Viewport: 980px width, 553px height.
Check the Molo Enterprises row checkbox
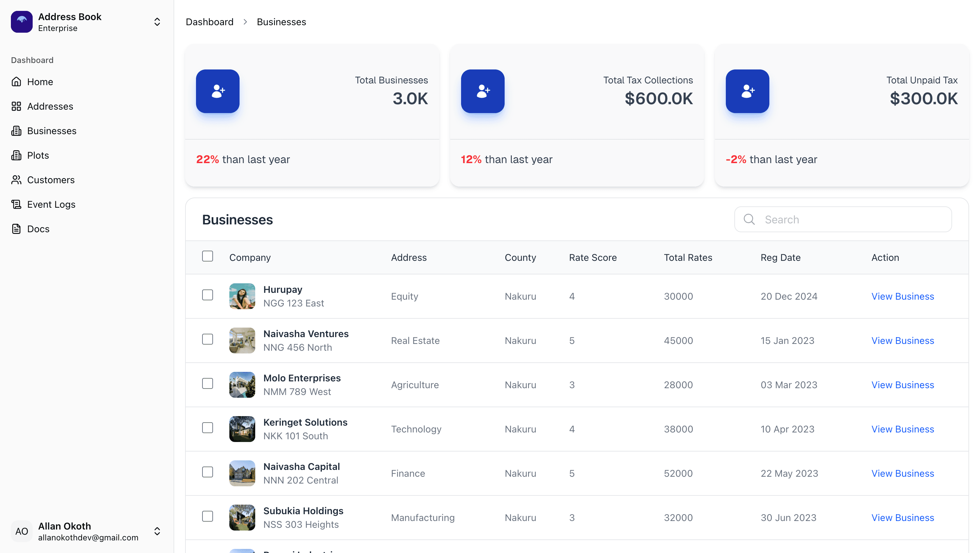click(208, 383)
